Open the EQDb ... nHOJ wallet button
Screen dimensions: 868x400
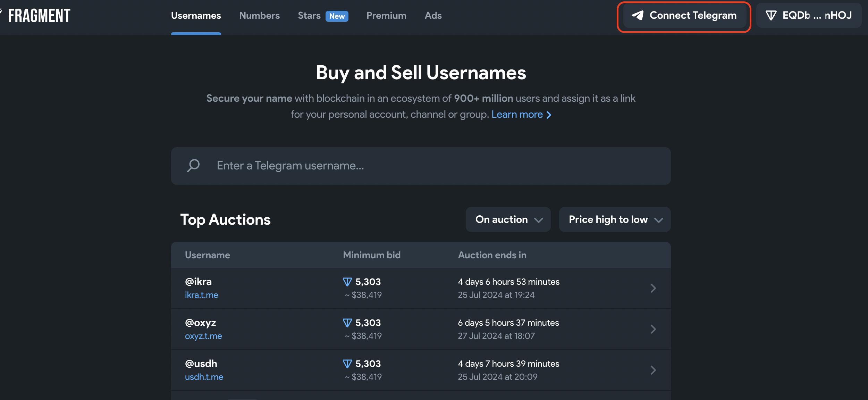[x=809, y=15]
